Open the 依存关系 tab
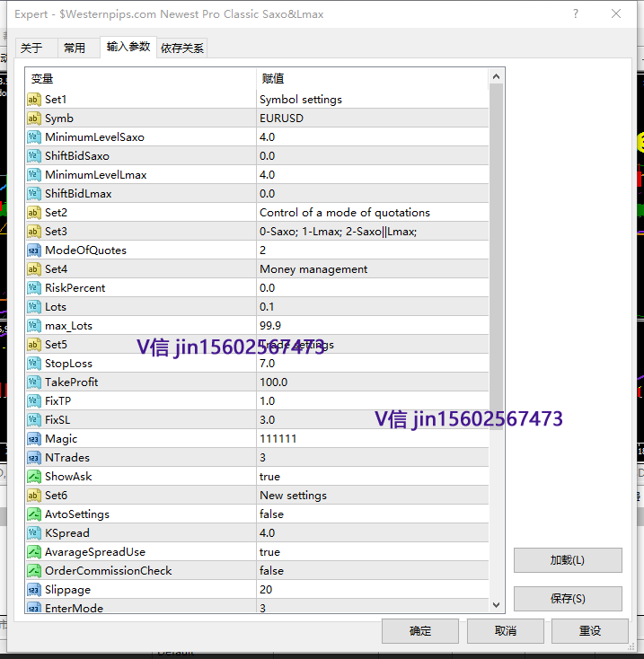 [x=181, y=48]
